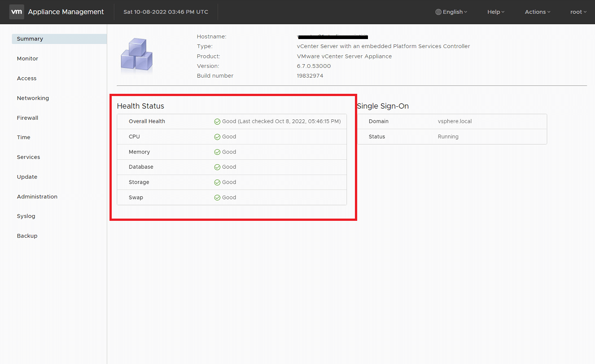
Task: Click the Status label in Single Sign-On
Action: coord(377,137)
